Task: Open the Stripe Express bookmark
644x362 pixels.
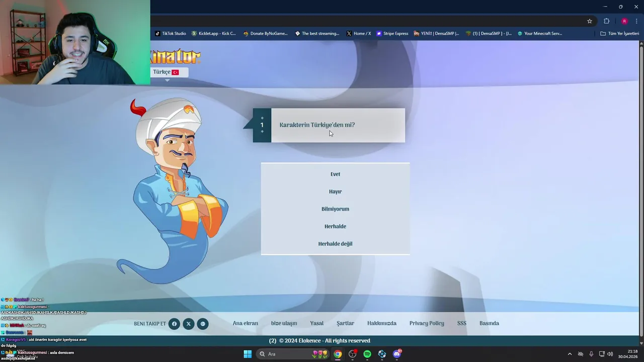Action: tap(392, 34)
